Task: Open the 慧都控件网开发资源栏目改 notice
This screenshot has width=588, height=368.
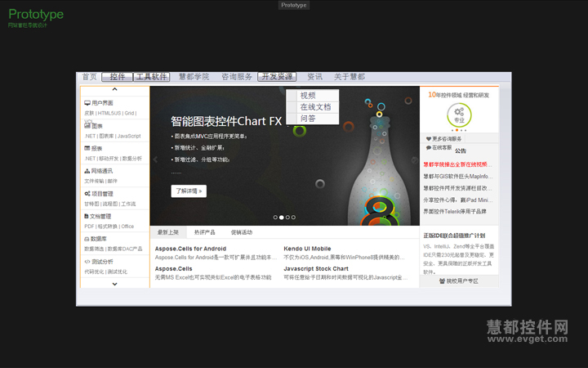Action: [x=457, y=188]
